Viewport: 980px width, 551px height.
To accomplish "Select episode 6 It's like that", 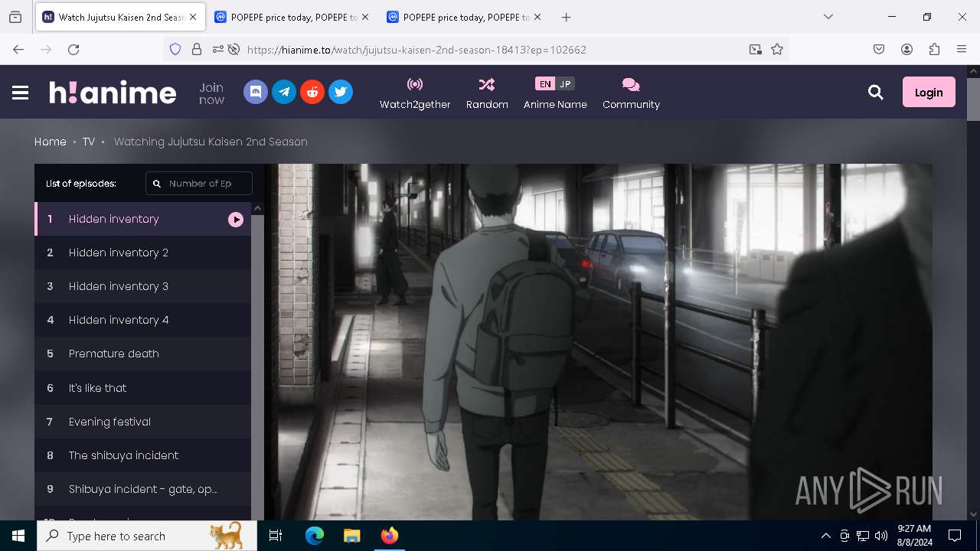I will tap(142, 388).
